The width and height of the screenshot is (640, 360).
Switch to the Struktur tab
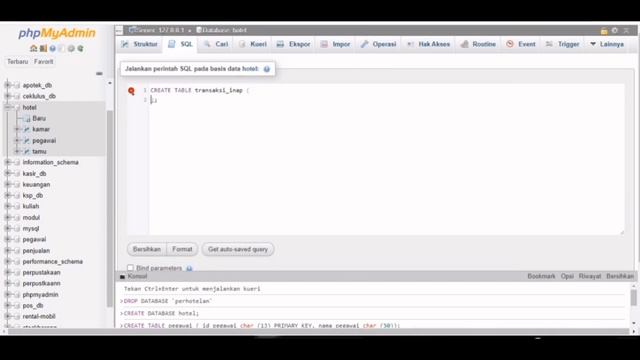pyautogui.click(x=139, y=44)
